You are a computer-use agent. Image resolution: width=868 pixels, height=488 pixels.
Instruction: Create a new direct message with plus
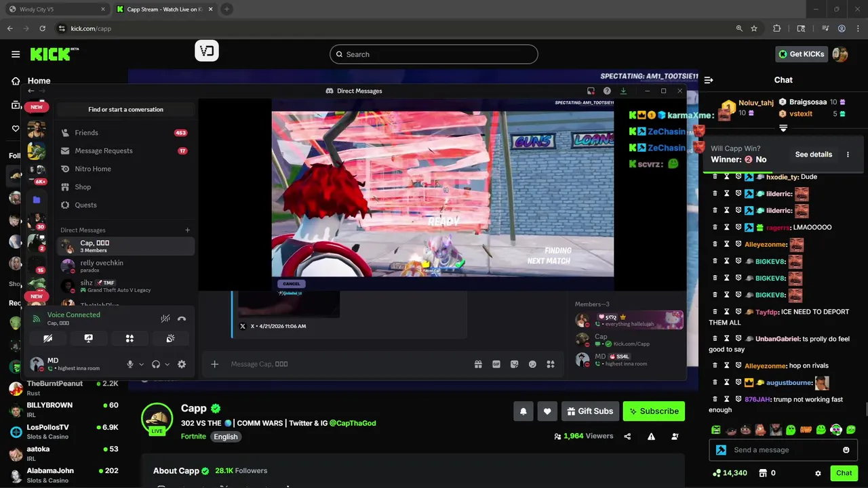coord(188,230)
